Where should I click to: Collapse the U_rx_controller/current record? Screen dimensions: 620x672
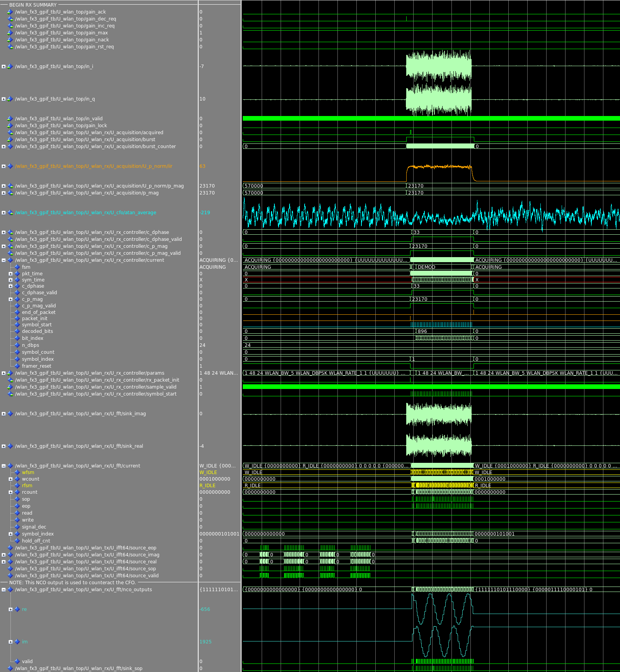[x=3, y=260]
